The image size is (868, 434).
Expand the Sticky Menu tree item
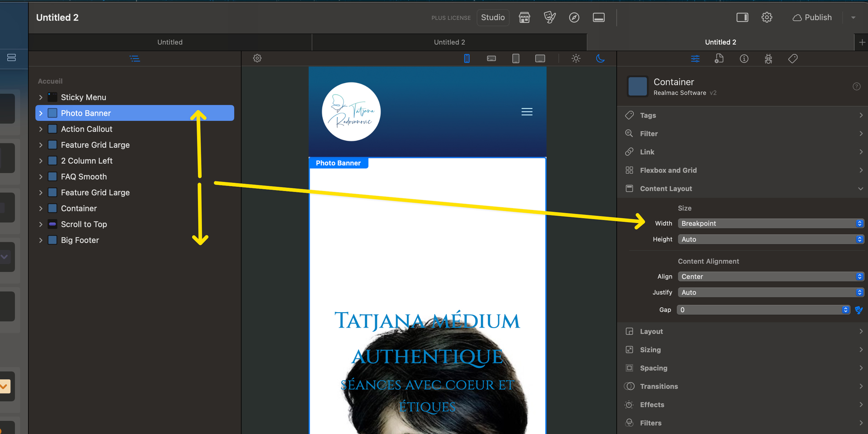click(41, 97)
